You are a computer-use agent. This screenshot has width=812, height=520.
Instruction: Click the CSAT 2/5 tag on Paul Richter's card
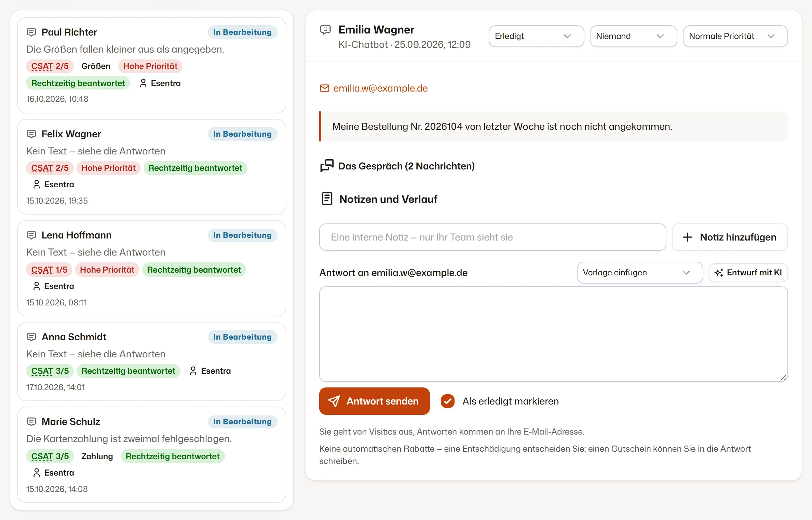click(50, 66)
